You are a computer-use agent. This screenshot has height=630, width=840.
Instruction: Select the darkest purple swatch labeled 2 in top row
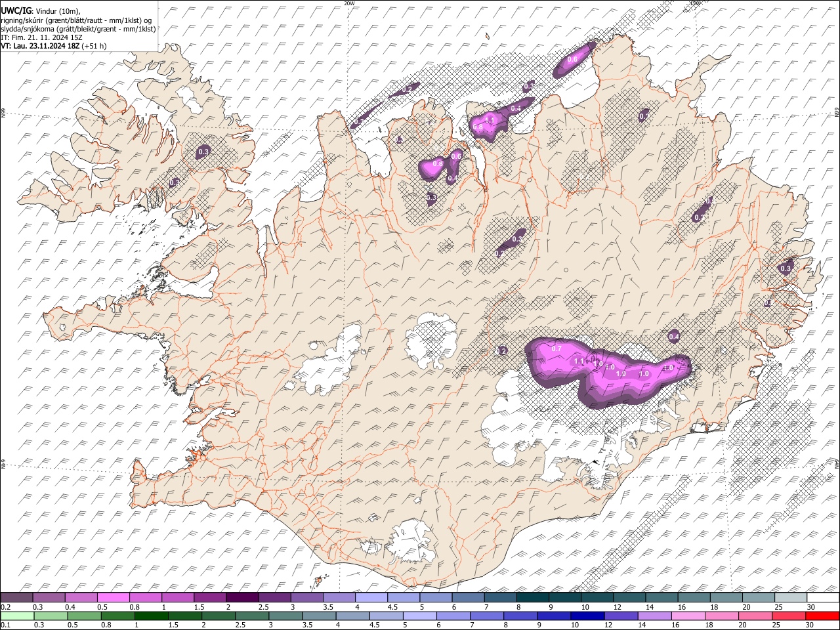click(x=242, y=597)
